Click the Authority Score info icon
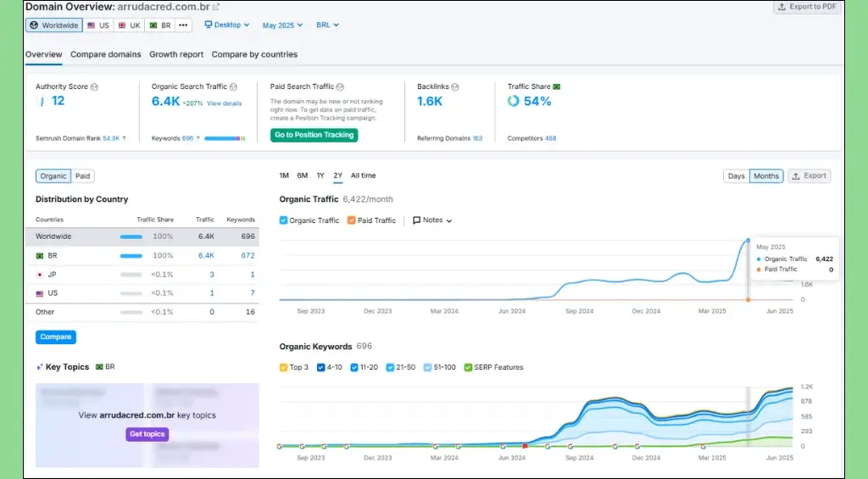This screenshot has width=868, height=479. click(94, 87)
